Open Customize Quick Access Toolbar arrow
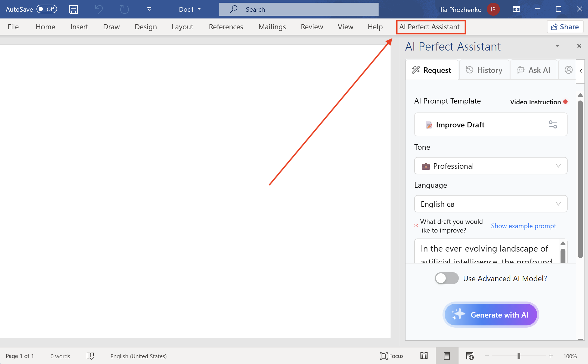Viewport: 588px width, 364px height. 149,9
